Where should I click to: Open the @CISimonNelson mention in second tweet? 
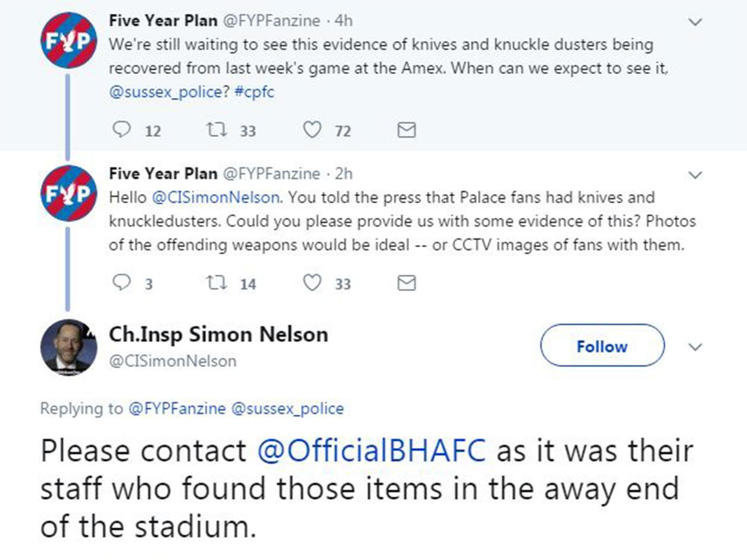coord(215,198)
